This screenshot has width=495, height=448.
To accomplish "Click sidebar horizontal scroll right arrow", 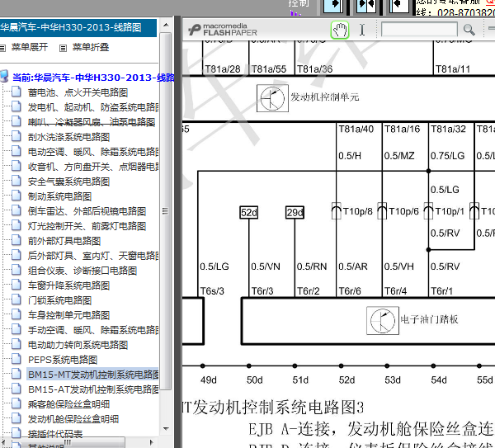I will tap(151, 442).
